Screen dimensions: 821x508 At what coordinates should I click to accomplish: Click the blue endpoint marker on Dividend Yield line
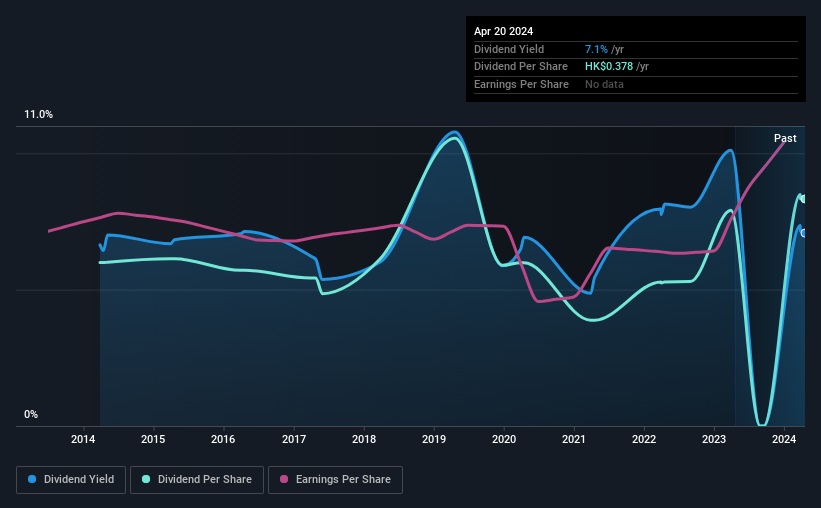(x=803, y=233)
